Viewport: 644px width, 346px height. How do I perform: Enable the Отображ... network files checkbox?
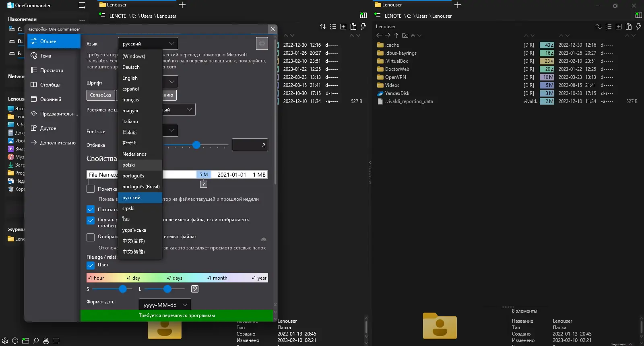coord(91,237)
